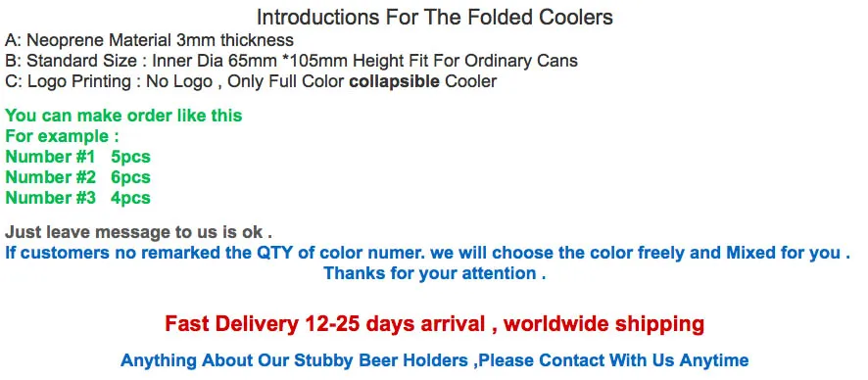
Task: Click the bold word collapsible
Action: (x=395, y=81)
